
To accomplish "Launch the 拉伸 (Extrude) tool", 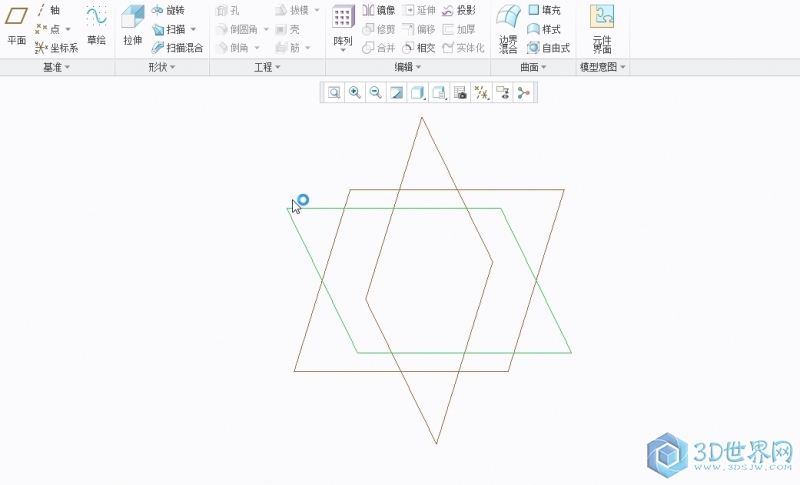I will pyautogui.click(x=133, y=25).
